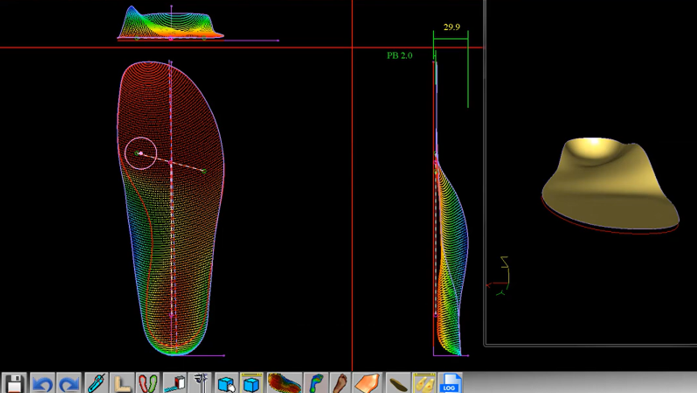Select the blue pen drawing tool
Screen dimensions: 697x393
point(96,383)
